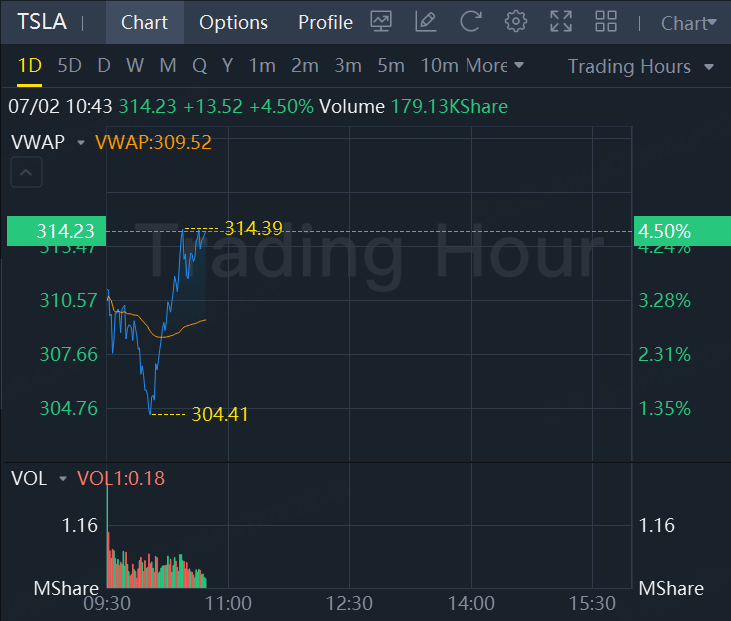Open the Chart dropdown at top right
Viewport: 731px width, 621px height.
pyautogui.click(x=689, y=23)
